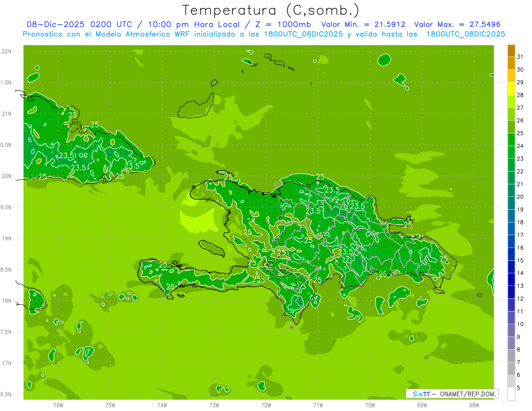This screenshot has height=411, width=532.
Task: Pick the green swatch between legend 24 and 25
Action: (x=511, y=140)
